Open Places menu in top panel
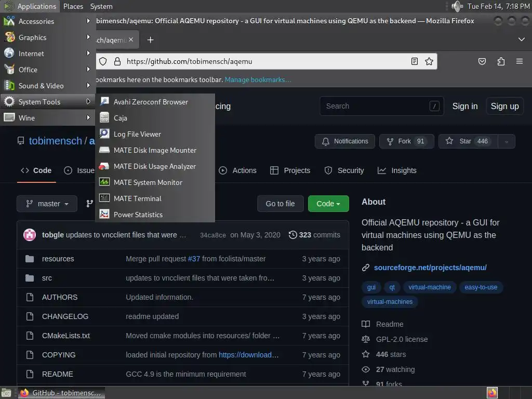532x399 pixels. (x=73, y=6)
